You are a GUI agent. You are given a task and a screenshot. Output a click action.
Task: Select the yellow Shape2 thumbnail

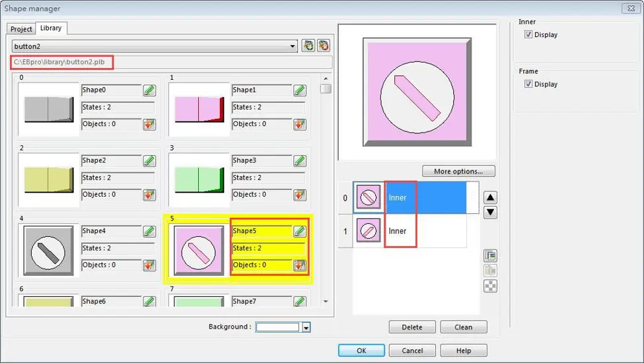[x=48, y=180]
